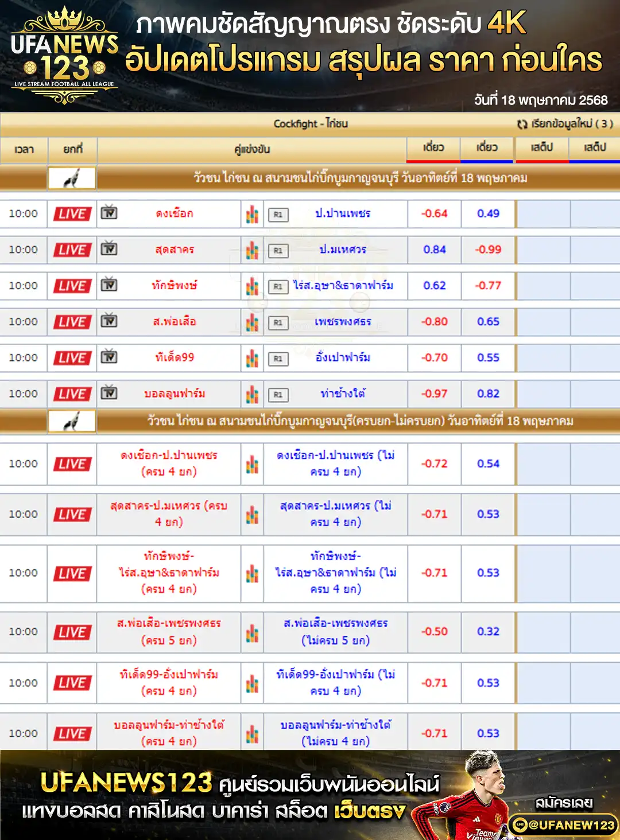
Task: Select odds 0.49 for ป.ปานเพชร
Action: (x=488, y=213)
